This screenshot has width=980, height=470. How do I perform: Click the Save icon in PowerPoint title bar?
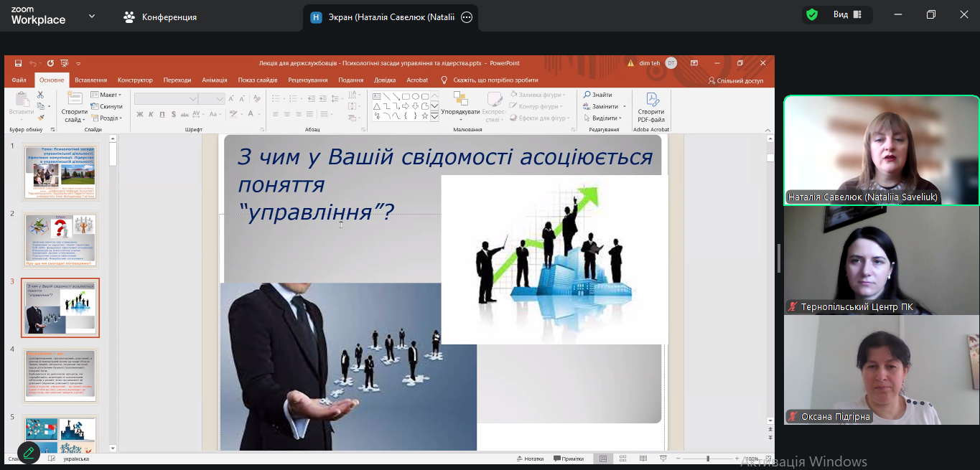pyautogui.click(x=18, y=63)
